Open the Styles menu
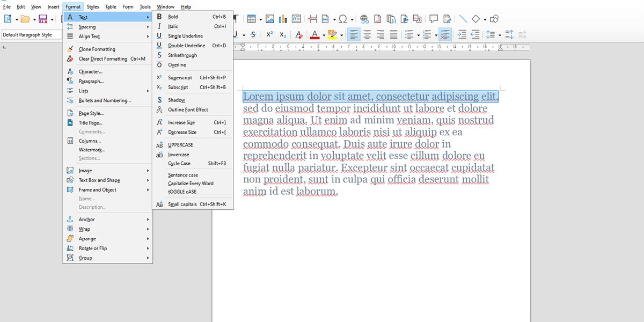The height and width of the screenshot is (322, 644). pos(92,6)
